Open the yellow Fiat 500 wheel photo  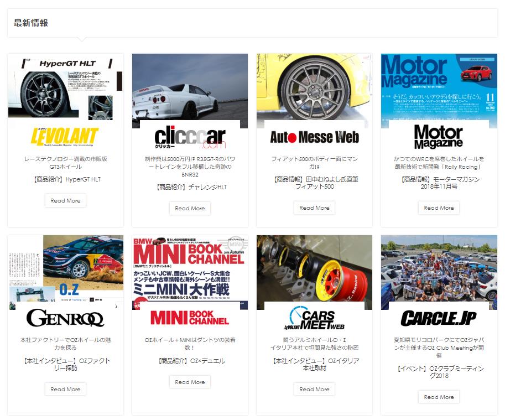tap(314, 87)
